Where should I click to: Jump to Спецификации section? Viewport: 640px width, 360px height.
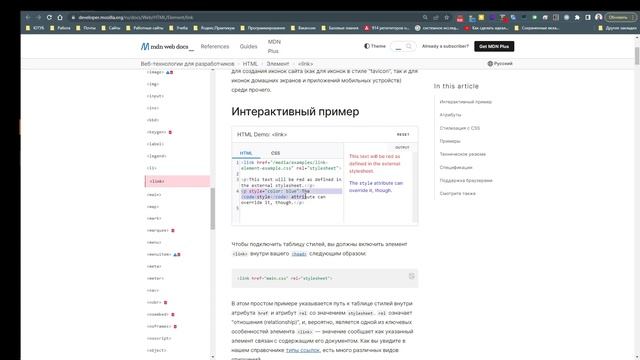pyautogui.click(x=456, y=167)
